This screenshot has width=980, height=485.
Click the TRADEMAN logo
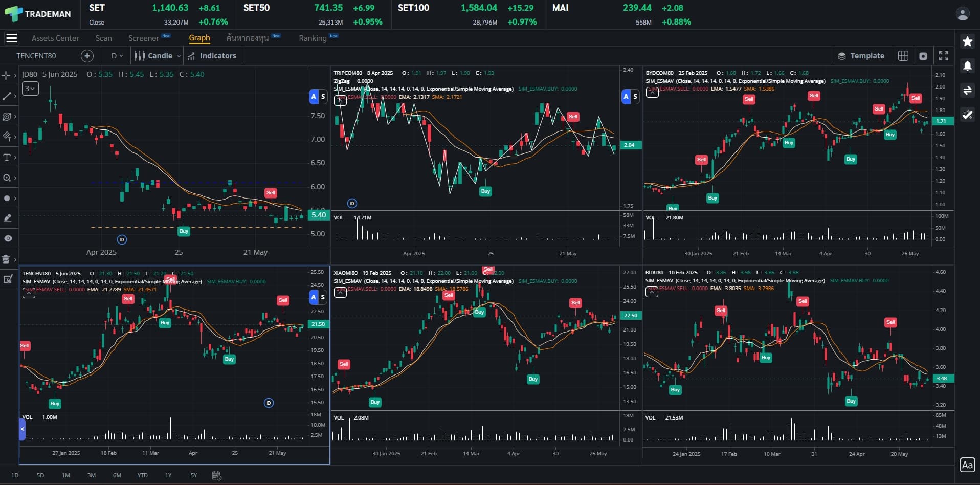(38, 14)
